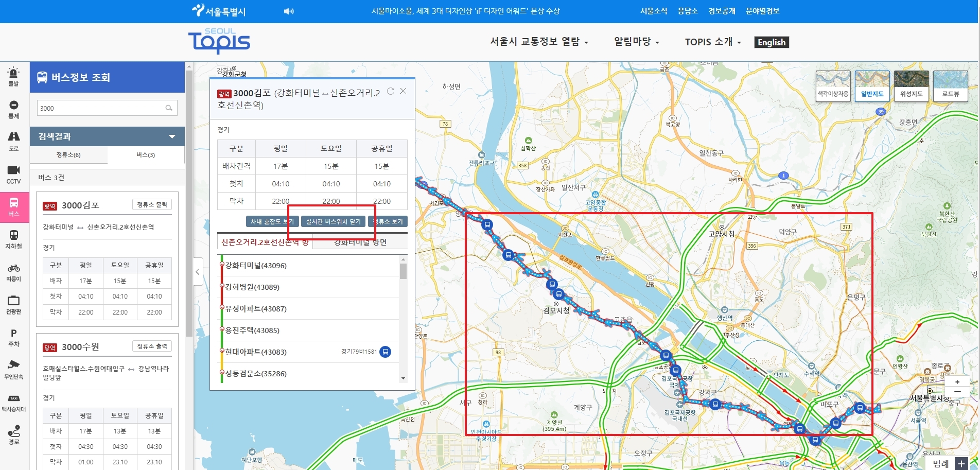Click 응답소 in top bar
980x470 pixels.
pos(688,11)
